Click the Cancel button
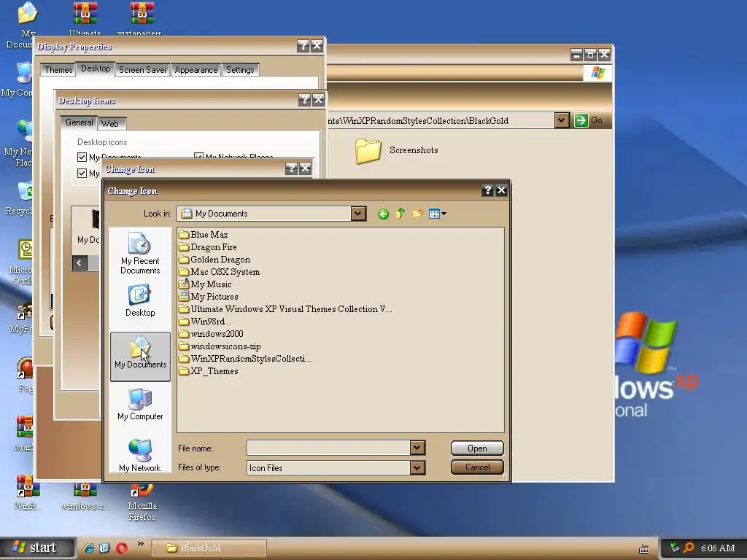The image size is (747, 560). (x=477, y=467)
